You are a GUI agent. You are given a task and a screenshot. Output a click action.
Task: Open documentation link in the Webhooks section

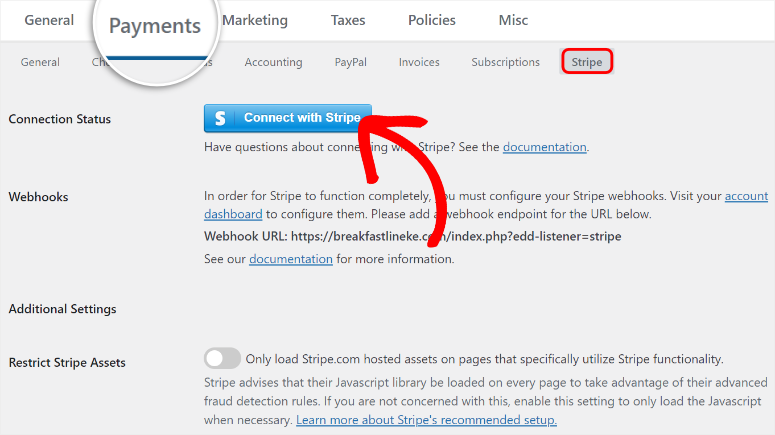click(290, 259)
